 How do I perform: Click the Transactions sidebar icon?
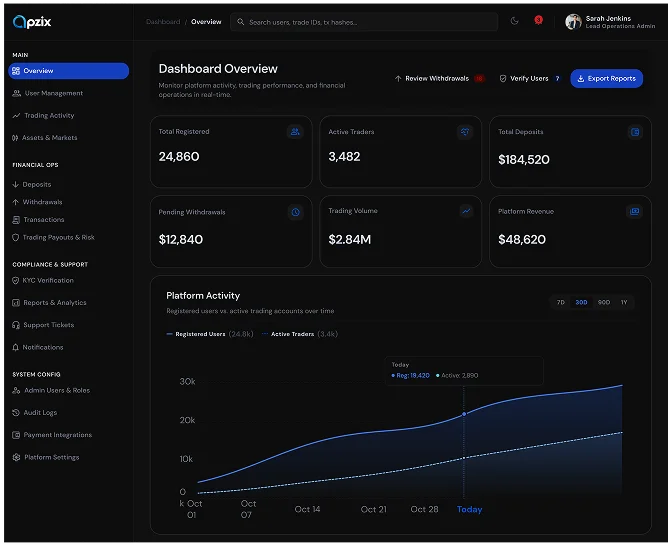click(16, 220)
